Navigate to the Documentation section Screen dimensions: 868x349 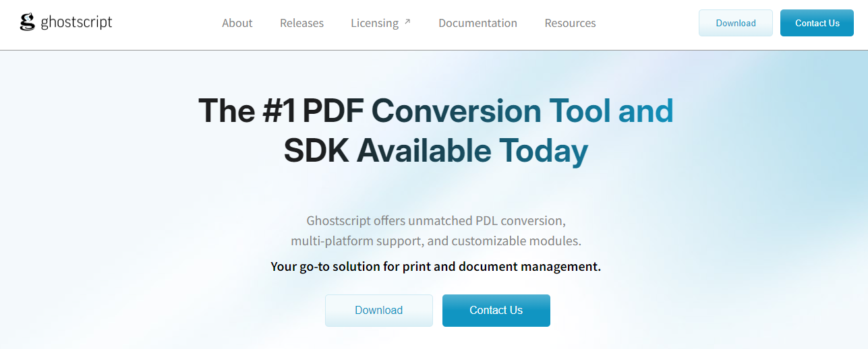pos(478,23)
